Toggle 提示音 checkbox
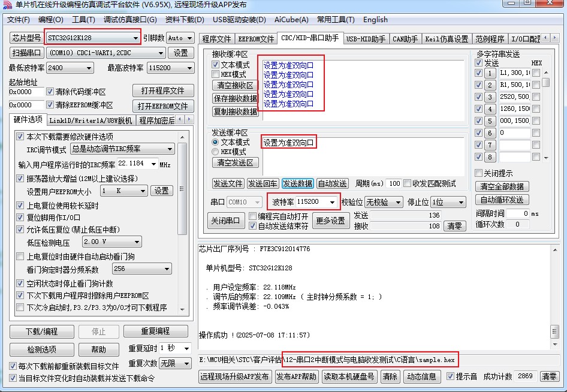567x392 pixels. (x=450, y=376)
